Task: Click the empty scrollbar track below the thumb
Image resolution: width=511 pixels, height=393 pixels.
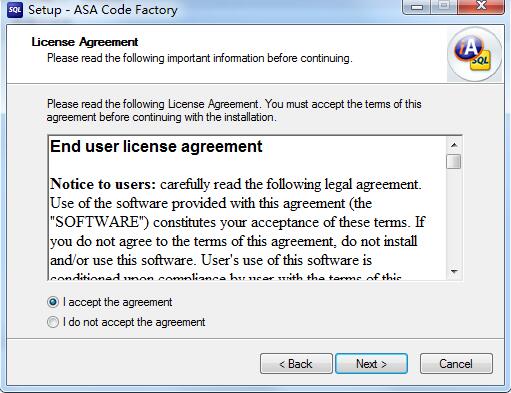Action: tap(454, 217)
